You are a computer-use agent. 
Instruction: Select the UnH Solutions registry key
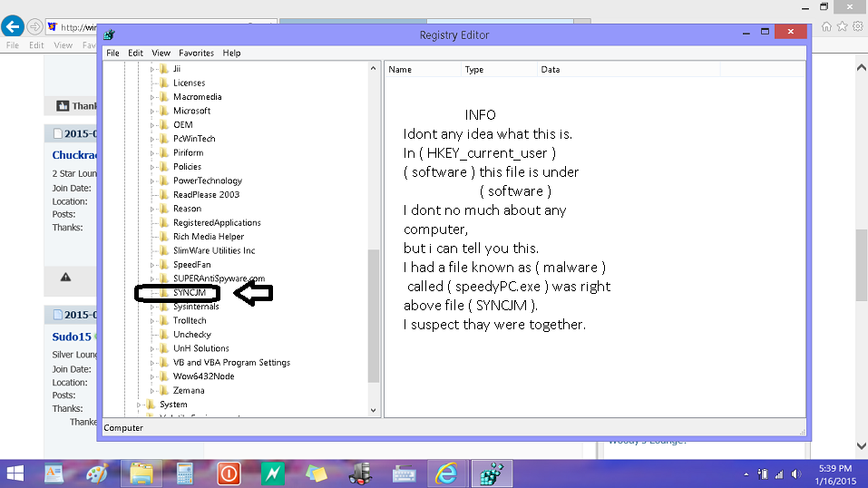click(x=201, y=348)
